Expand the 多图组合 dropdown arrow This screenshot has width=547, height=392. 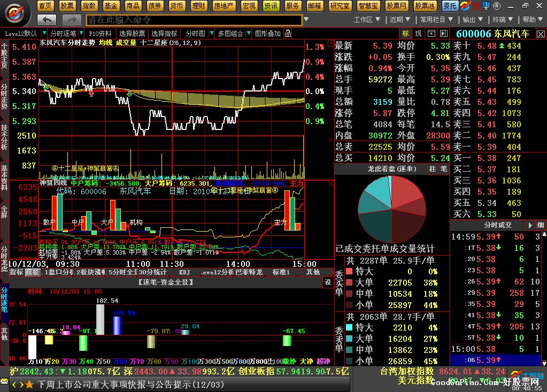(249, 34)
